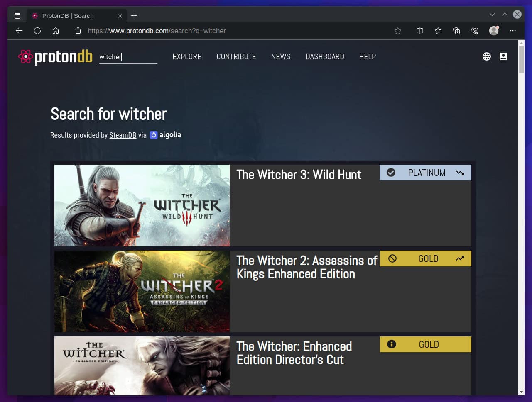Open the EXPLORE menu item
Image resolution: width=532 pixels, height=402 pixels.
pos(187,56)
